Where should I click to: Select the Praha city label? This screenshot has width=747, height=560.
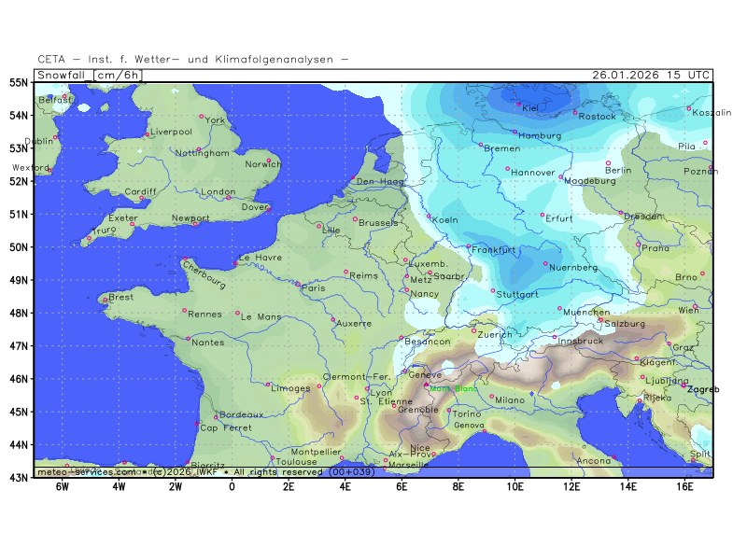655,248
